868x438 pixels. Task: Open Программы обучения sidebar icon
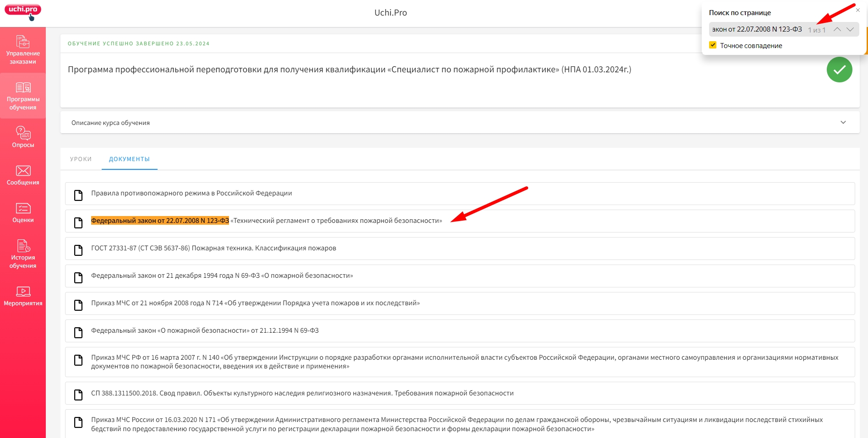coord(23,87)
